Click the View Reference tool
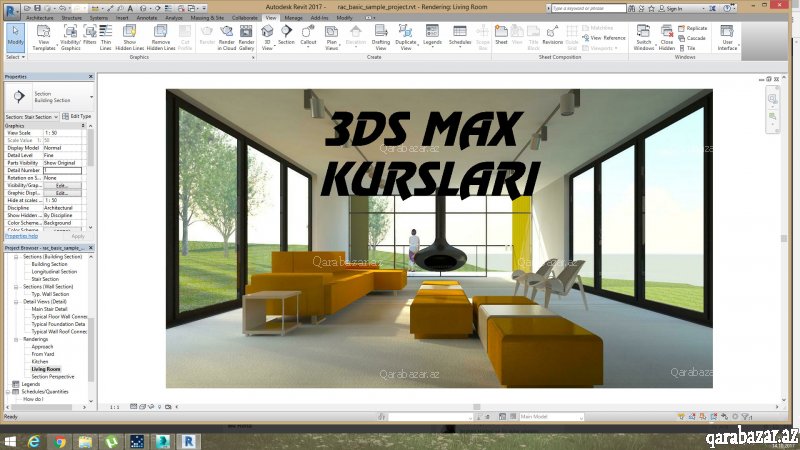This screenshot has height=450, width=800. tap(604, 38)
